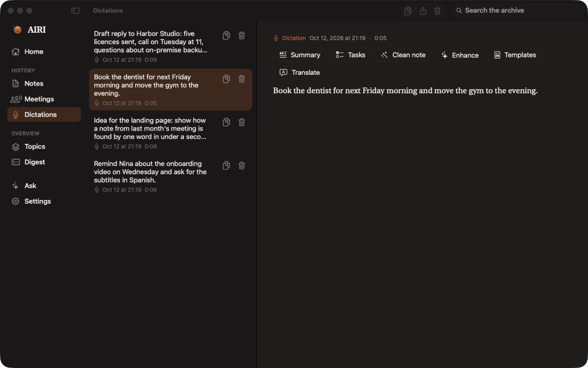Click the toolbar trash icon
588x368 pixels.
pos(437,11)
